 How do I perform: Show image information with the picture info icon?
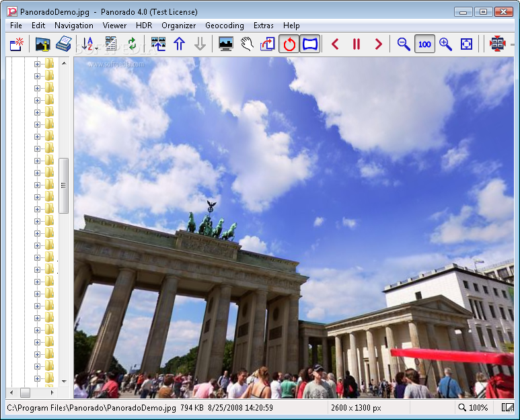click(42, 44)
